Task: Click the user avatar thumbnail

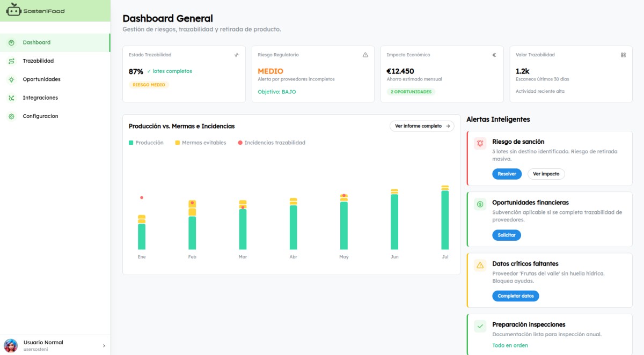Action: (x=11, y=345)
